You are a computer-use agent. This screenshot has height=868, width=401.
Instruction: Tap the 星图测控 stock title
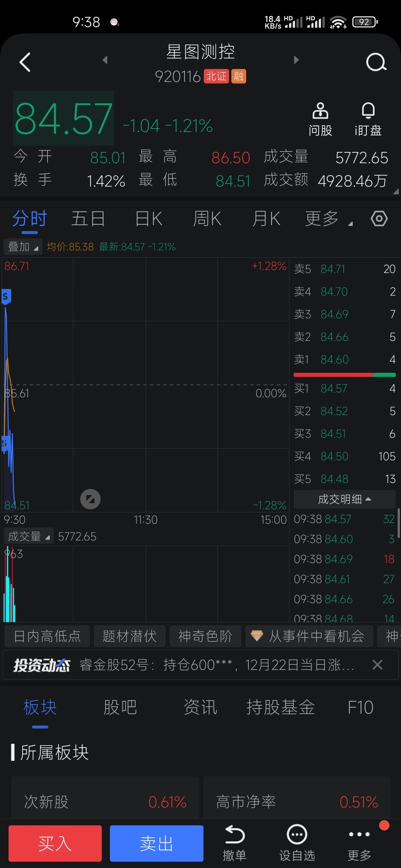coord(200,52)
